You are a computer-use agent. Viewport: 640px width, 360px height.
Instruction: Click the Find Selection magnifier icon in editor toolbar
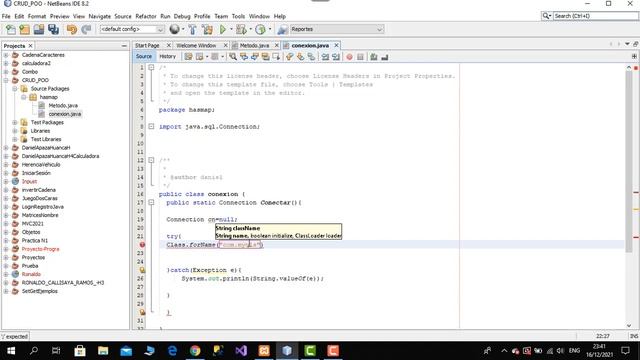(233, 57)
